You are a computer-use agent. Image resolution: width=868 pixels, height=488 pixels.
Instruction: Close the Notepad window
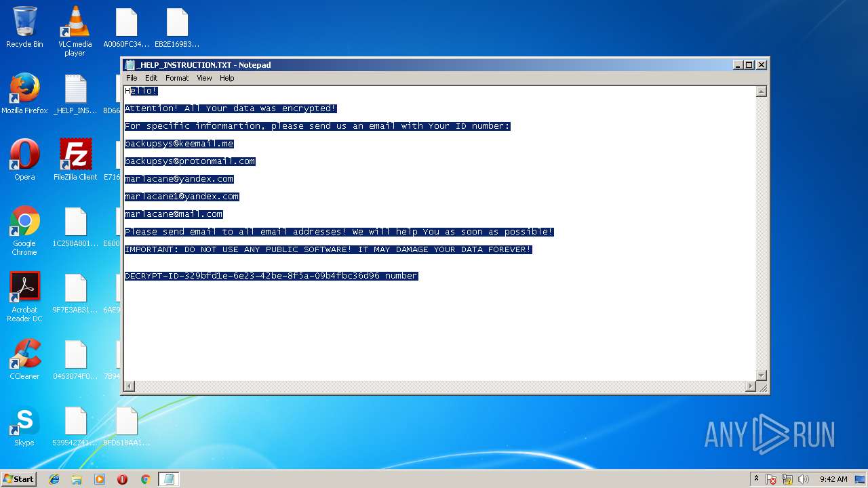click(x=762, y=65)
